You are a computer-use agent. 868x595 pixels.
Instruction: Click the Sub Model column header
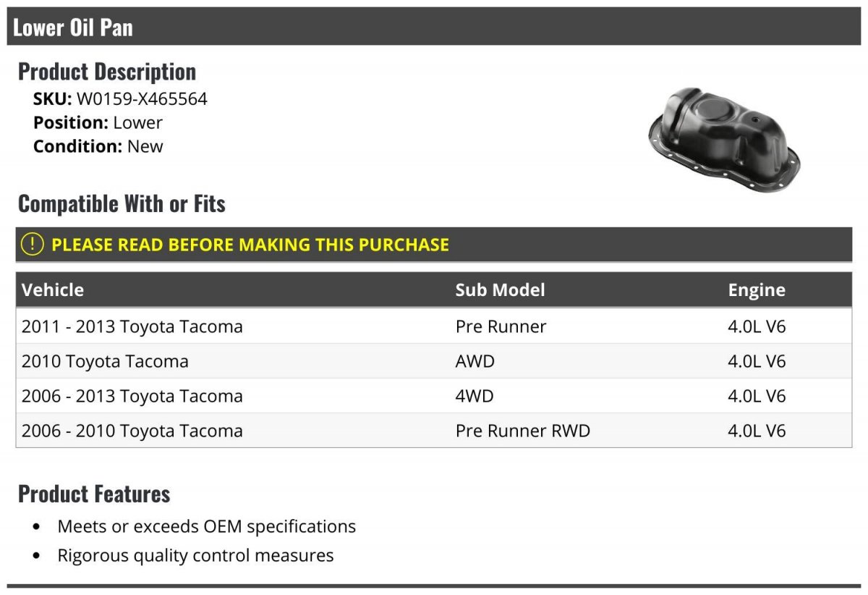tap(500, 290)
